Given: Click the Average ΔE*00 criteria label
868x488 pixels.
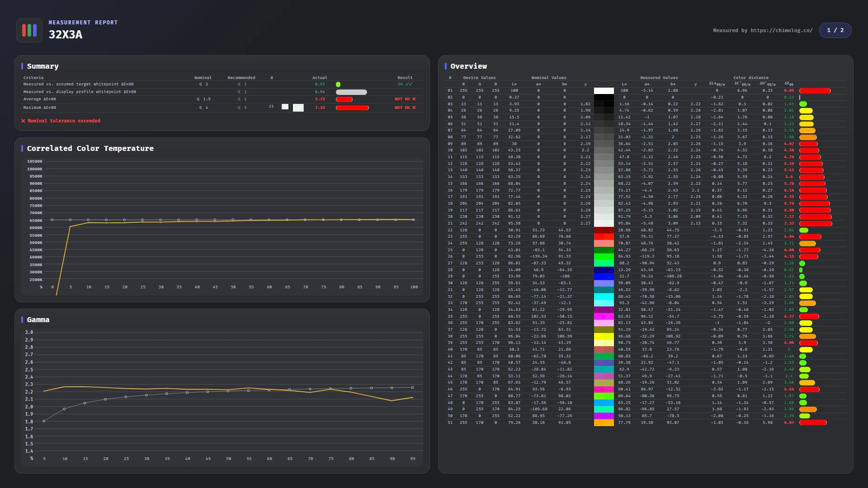Looking at the screenshot, I should pos(40,99).
